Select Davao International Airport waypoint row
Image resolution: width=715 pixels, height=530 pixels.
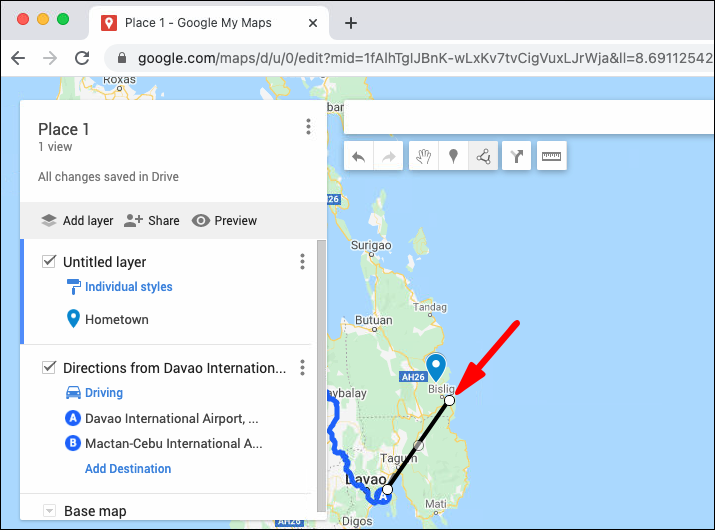[x=171, y=418]
